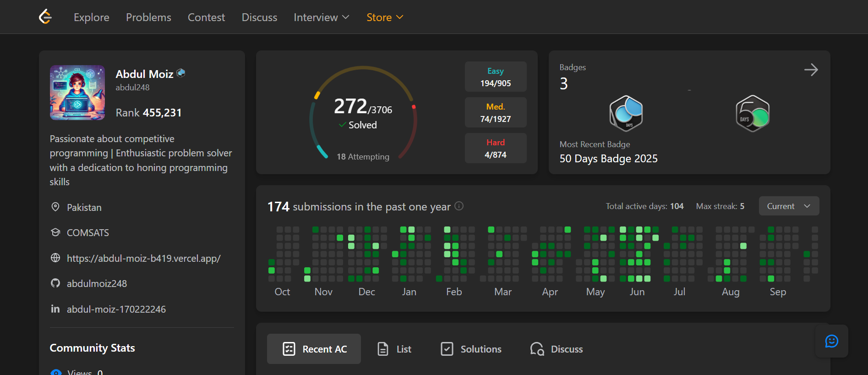Image resolution: width=868 pixels, height=375 pixels.
Task: Open the Contest navigation item
Action: (x=206, y=17)
